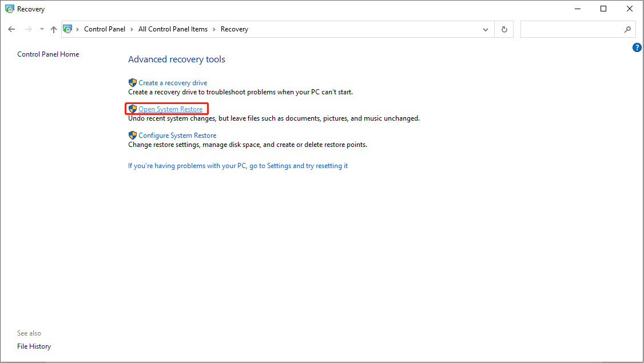The image size is (644, 363).
Task: Open recent locations chevron next to forward arrow
Action: click(41, 29)
